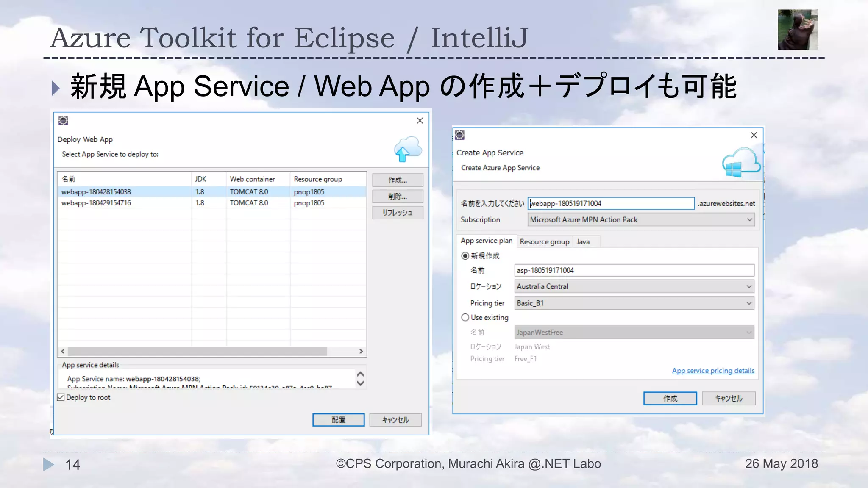868x488 pixels.
Task: Click the asp-180519171004 plan name field
Action: [634, 270]
